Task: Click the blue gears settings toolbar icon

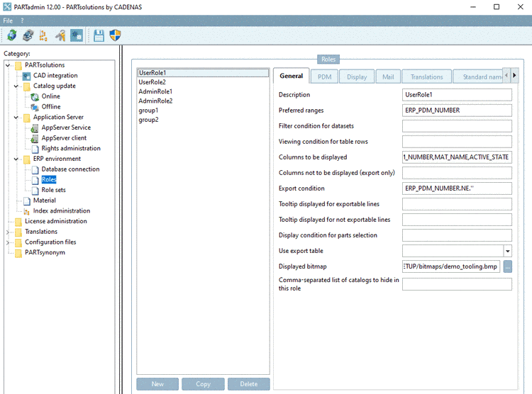Action: pos(77,35)
